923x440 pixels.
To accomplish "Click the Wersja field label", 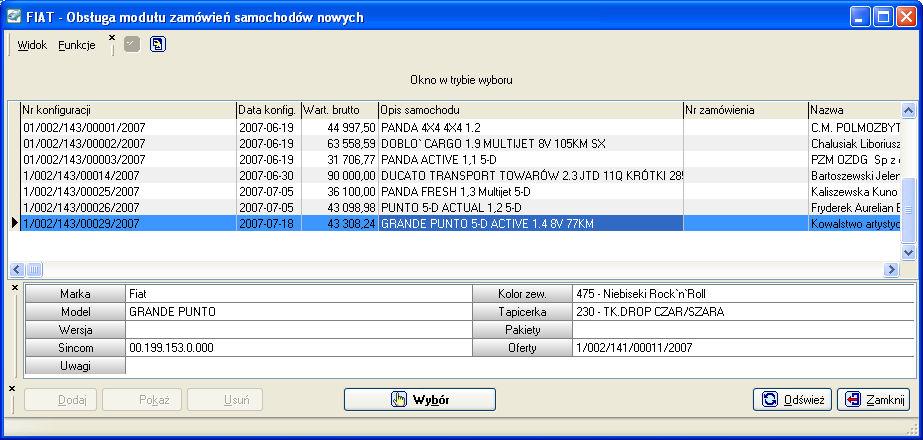I will 75,330.
